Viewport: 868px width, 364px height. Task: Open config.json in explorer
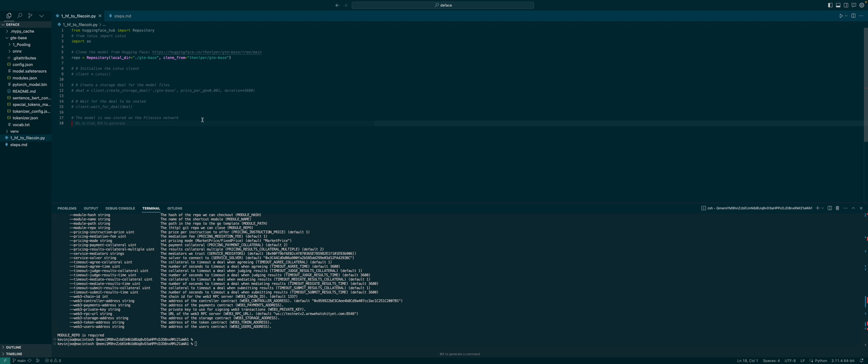[25, 64]
